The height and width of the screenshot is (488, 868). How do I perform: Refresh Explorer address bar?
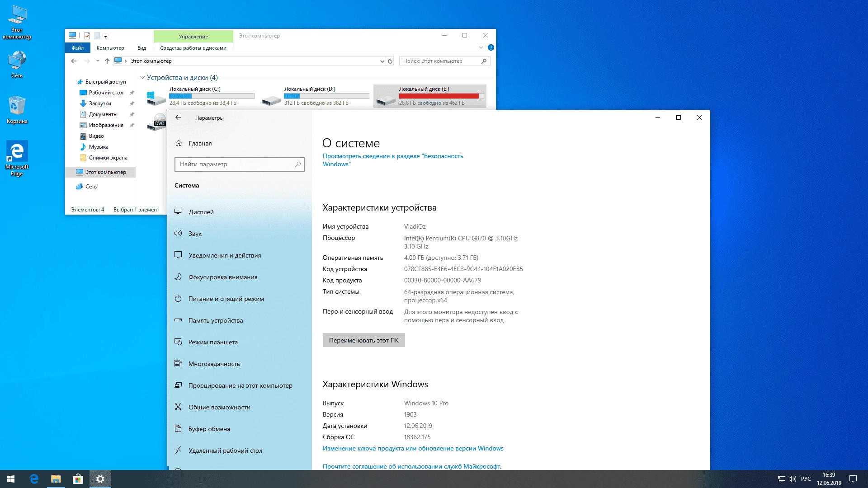pyautogui.click(x=390, y=61)
